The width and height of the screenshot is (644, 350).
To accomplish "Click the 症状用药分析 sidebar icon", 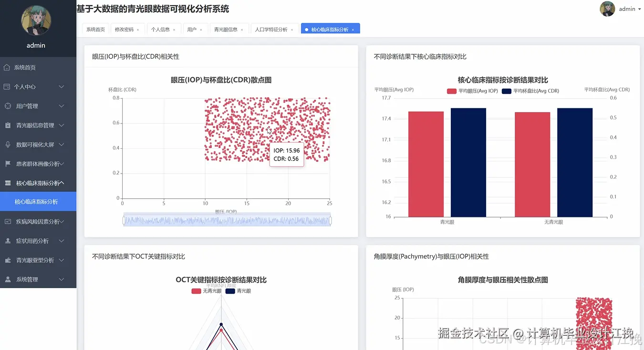I will pyautogui.click(x=8, y=241).
